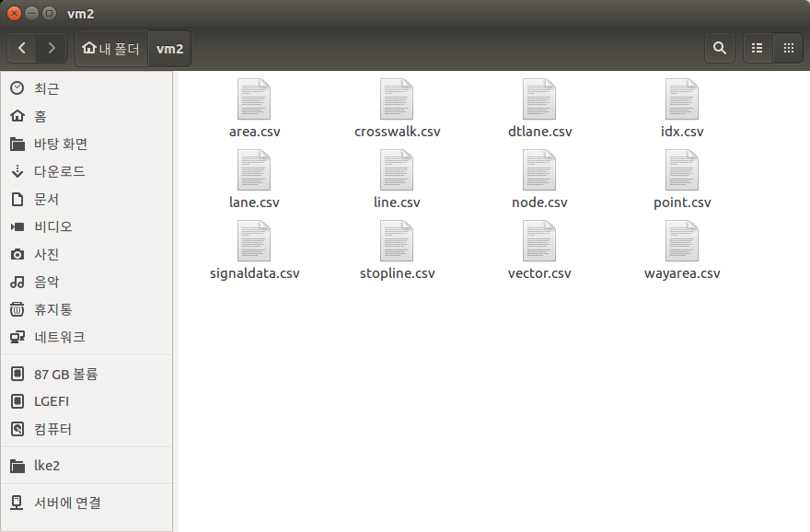Maximize the vm2 window
The image size is (810, 532).
[49, 14]
